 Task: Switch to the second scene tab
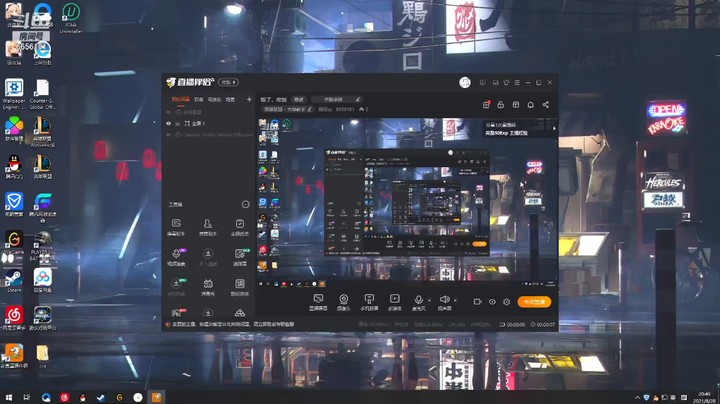[x=198, y=99]
